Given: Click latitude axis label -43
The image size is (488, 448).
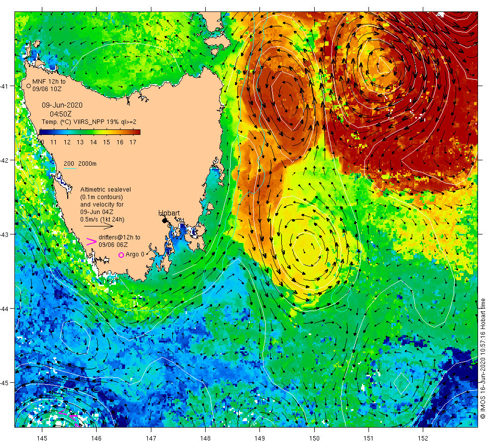Looking at the screenshot, I should tap(5, 234).
